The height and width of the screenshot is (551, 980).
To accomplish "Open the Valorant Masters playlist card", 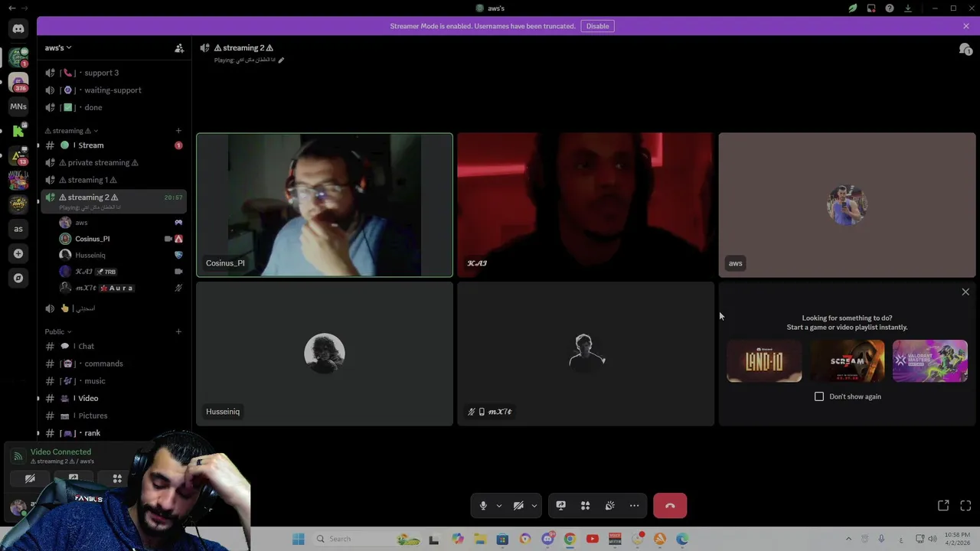I will pyautogui.click(x=929, y=361).
